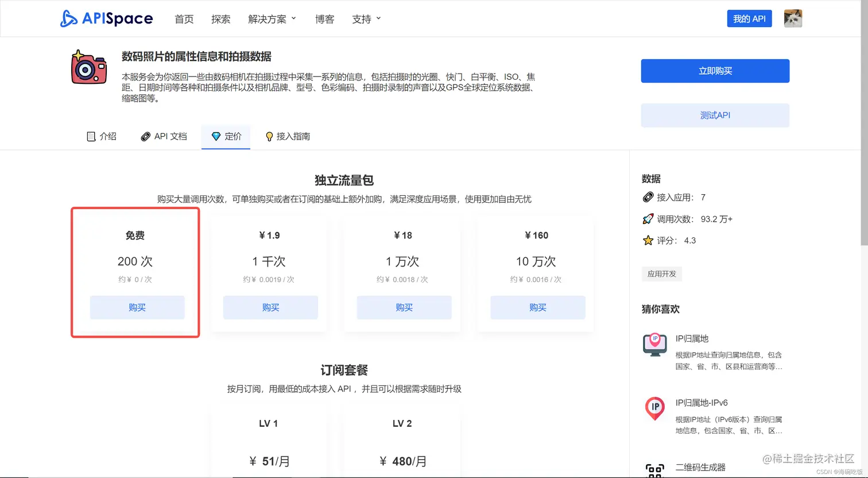Select 首页 in the top navigation
The width and height of the screenshot is (868, 478).
coord(184,18)
